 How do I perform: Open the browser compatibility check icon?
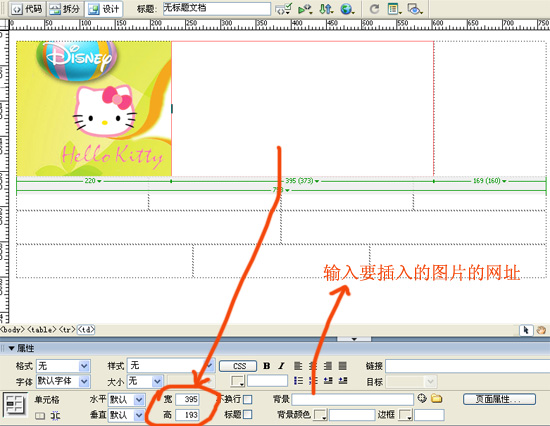click(x=305, y=9)
